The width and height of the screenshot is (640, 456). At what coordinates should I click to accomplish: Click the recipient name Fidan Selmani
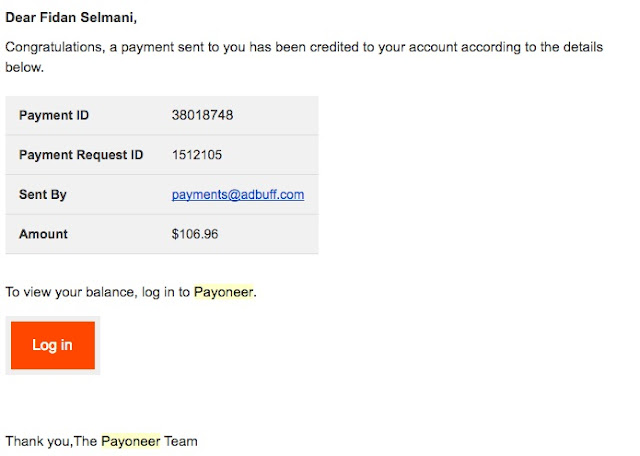tap(89, 18)
